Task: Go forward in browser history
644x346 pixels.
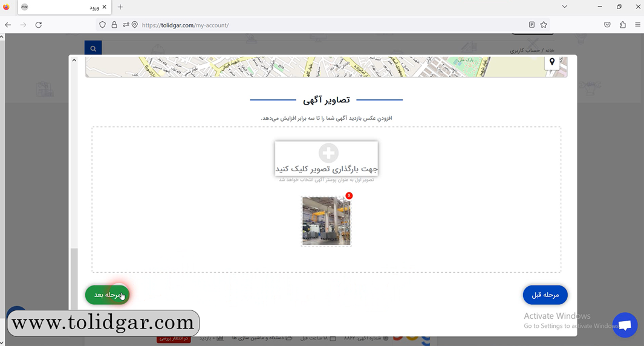Action: tap(24, 25)
